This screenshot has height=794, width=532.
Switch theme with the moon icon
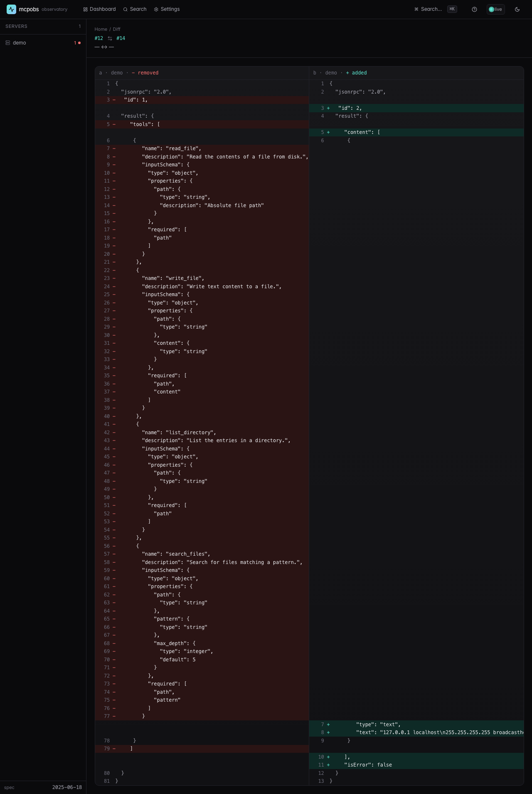[517, 9]
